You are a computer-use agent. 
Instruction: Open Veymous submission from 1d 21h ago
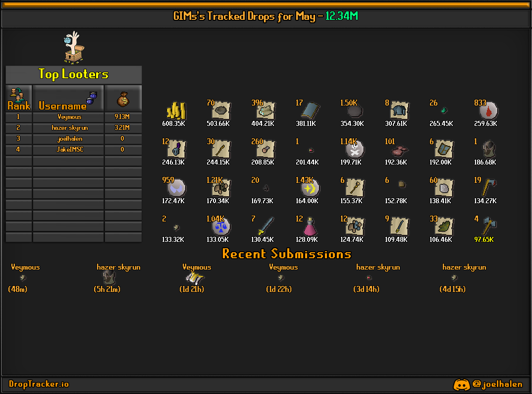195,278
